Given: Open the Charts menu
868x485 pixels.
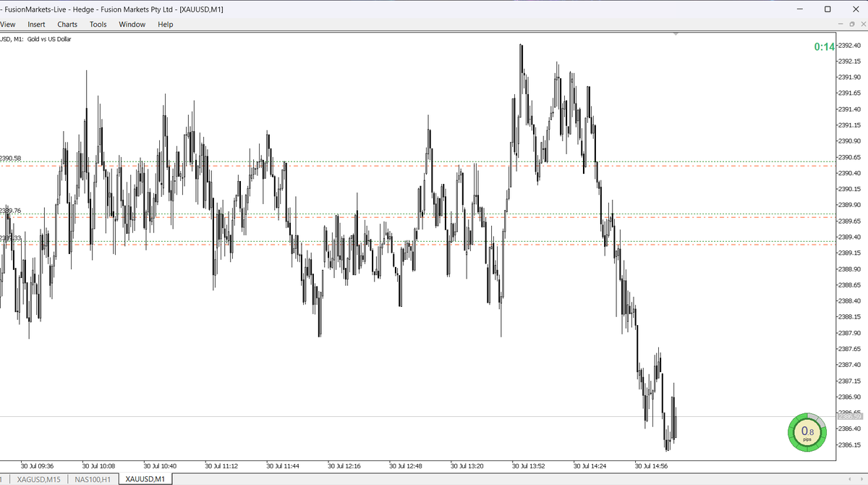Looking at the screenshot, I should (x=67, y=24).
